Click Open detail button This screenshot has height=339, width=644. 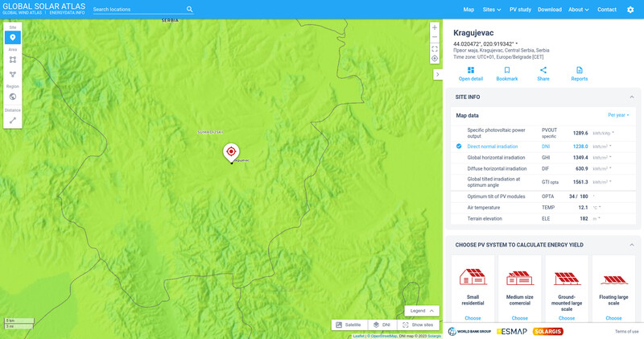pos(471,74)
